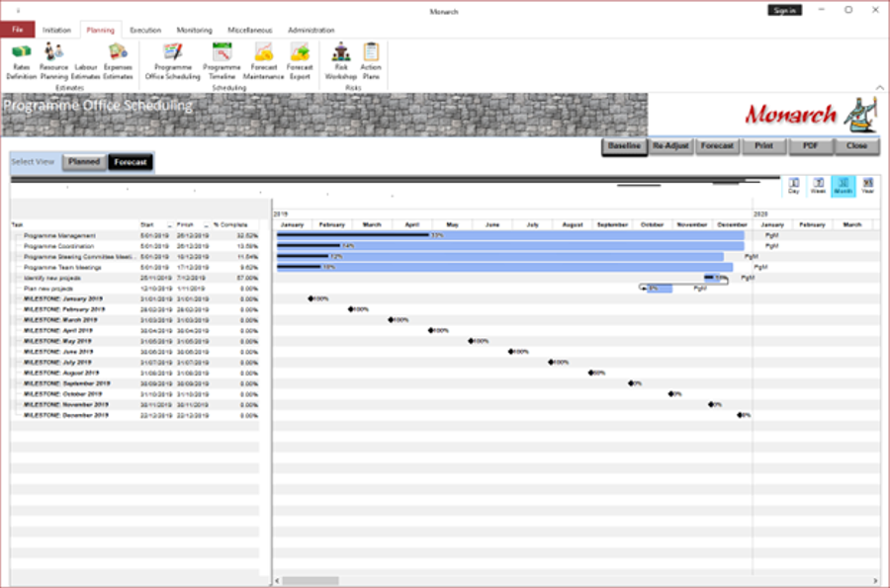Export the schedule with the PDF button

(x=811, y=146)
